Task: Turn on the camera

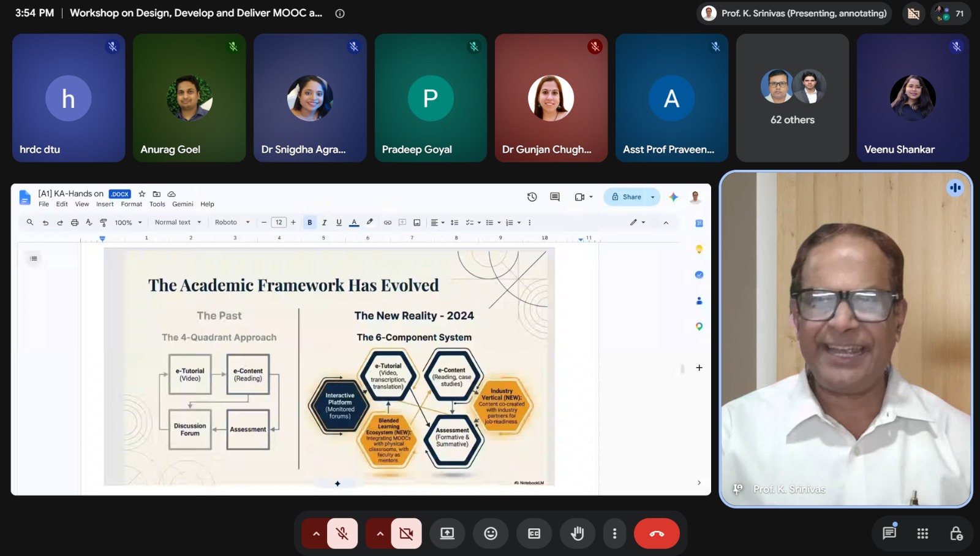Action: [406, 533]
